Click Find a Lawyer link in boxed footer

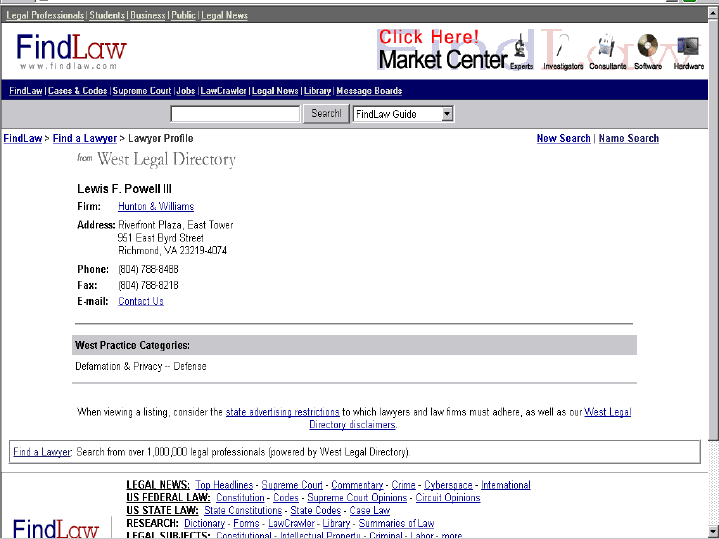(42, 452)
